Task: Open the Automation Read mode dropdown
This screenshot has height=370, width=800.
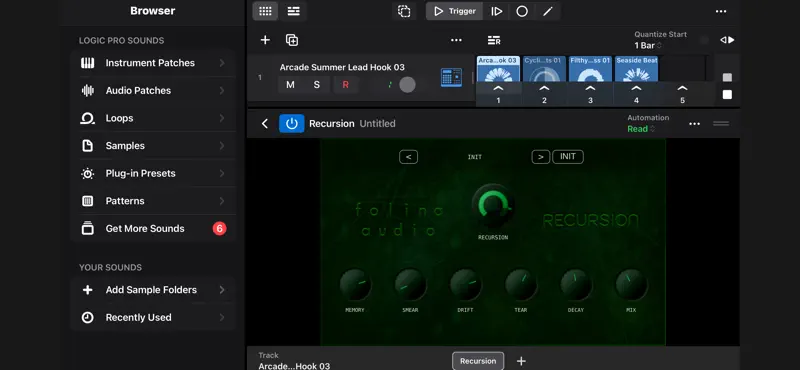Action: [641, 129]
